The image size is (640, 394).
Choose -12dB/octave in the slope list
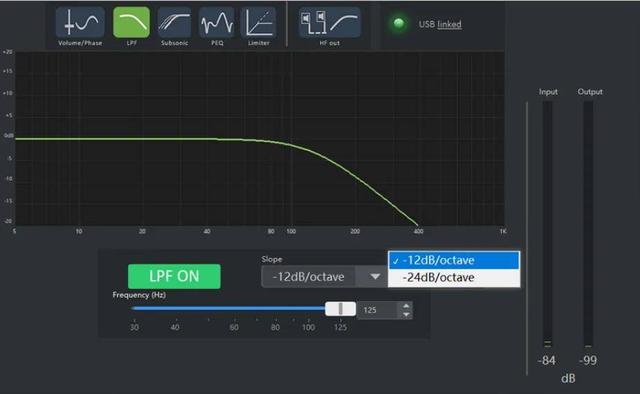click(454, 260)
